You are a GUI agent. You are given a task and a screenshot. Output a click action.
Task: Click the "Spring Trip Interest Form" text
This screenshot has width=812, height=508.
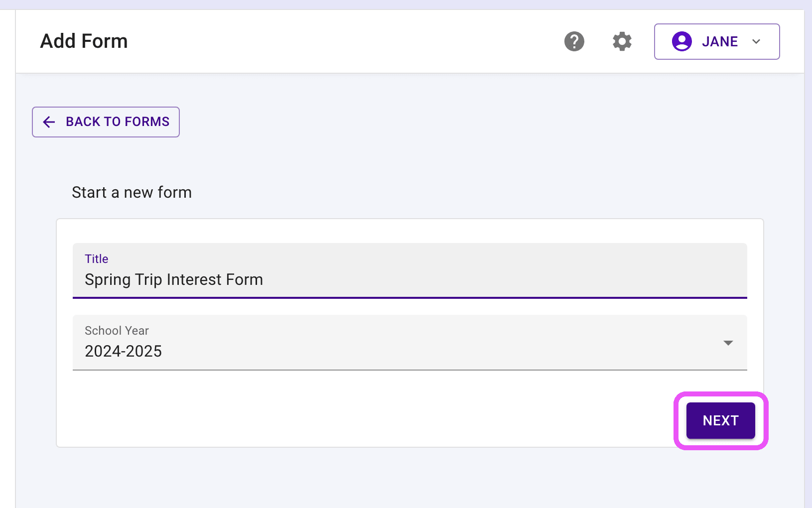pyautogui.click(x=173, y=280)
